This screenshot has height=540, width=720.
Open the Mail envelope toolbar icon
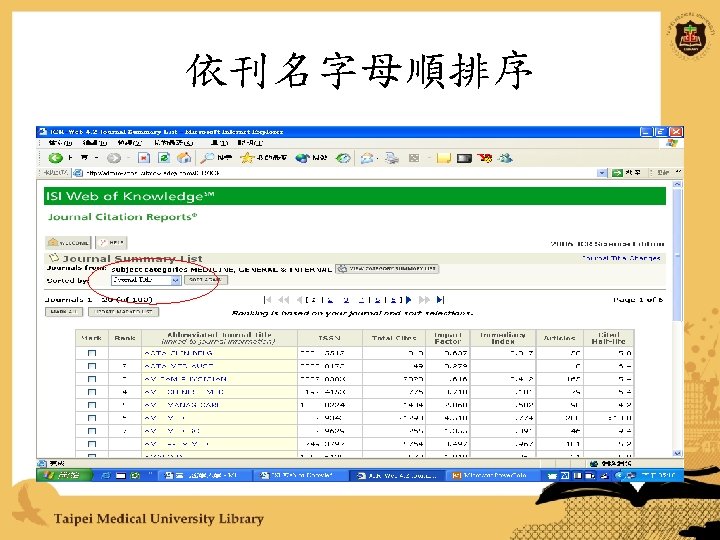pyautogui.click(x=367, y=158)
